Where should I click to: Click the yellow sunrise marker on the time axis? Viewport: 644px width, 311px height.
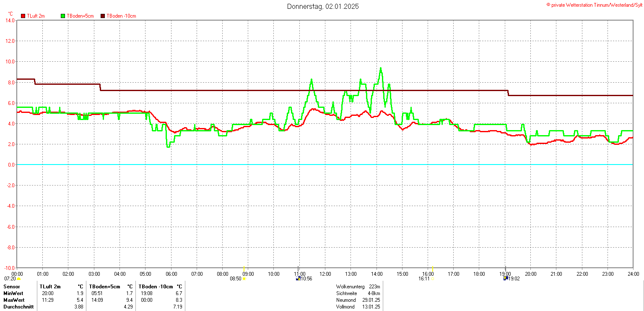[244, 269]
